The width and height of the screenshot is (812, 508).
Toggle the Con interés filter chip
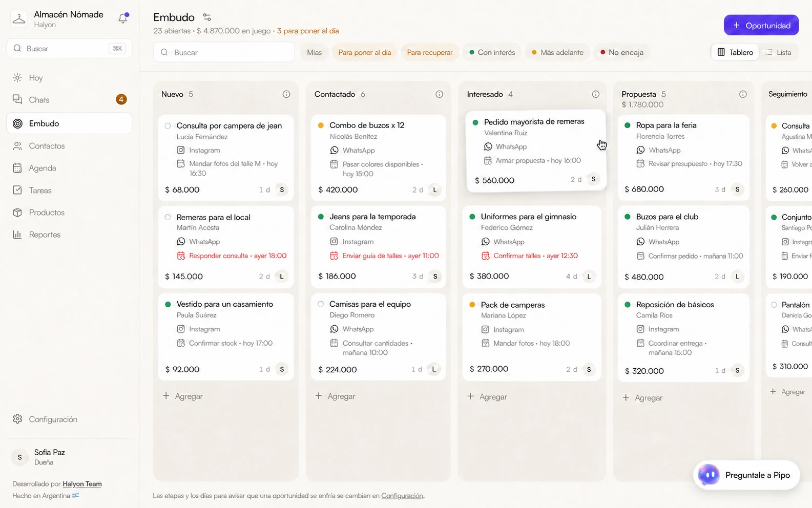tap(492, 52)
